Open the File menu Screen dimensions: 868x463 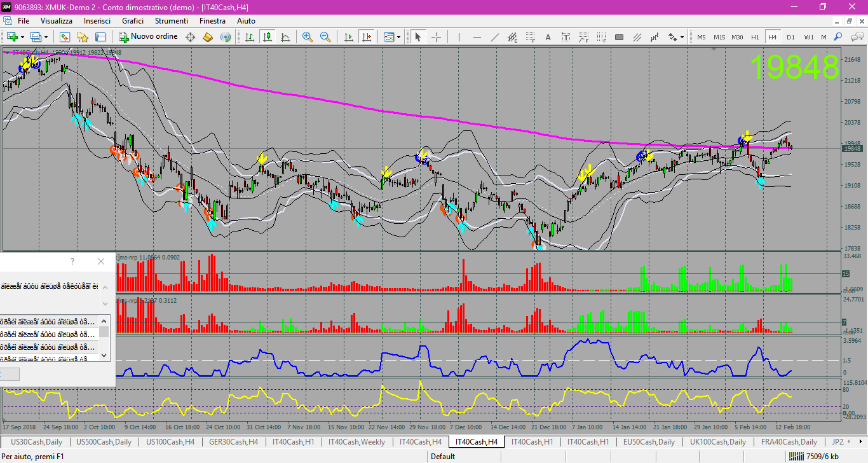click(x=24, y=21)
